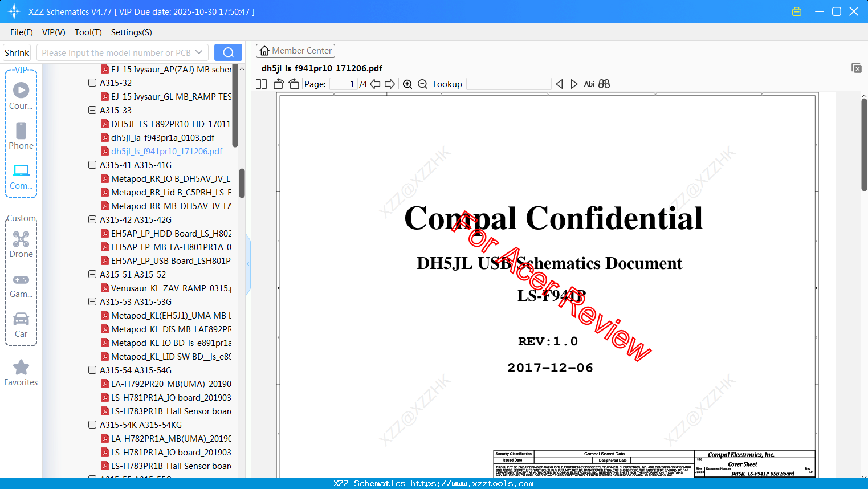Collapse the A315-54K A315-54KG node
The width and height of the screenshot is (868, 489).
[x=92, y=425]
